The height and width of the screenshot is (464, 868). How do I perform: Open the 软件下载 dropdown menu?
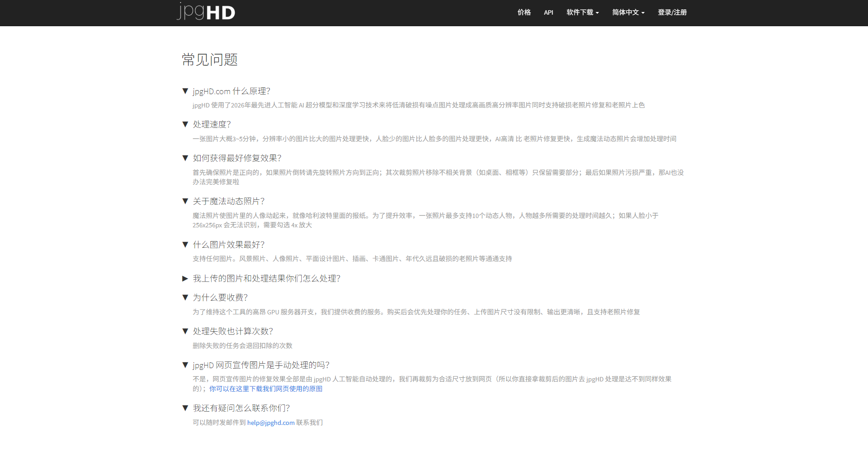click(580, 12)
